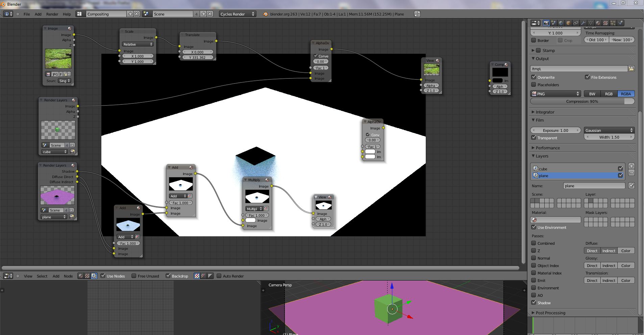
Task: Open the Node menu in node editor
Action: (x=68, y=276)
